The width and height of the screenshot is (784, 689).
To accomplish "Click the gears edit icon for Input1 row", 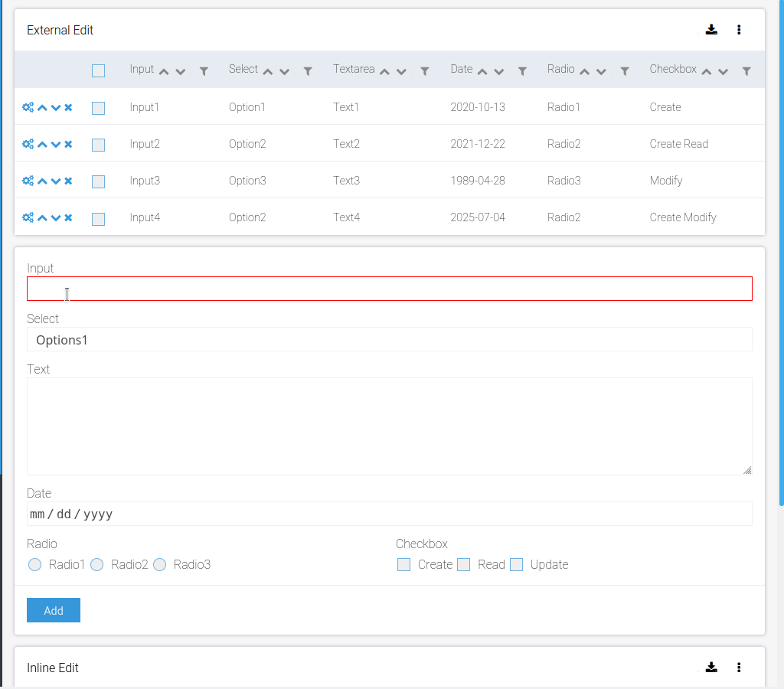I will pos(28,108).
